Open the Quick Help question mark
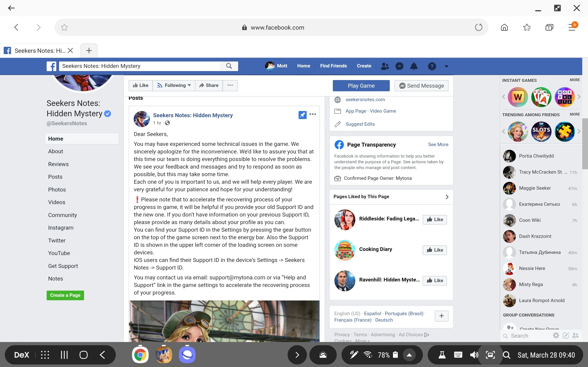The width and height of the screenshot is (588, 367). (432, 66)
